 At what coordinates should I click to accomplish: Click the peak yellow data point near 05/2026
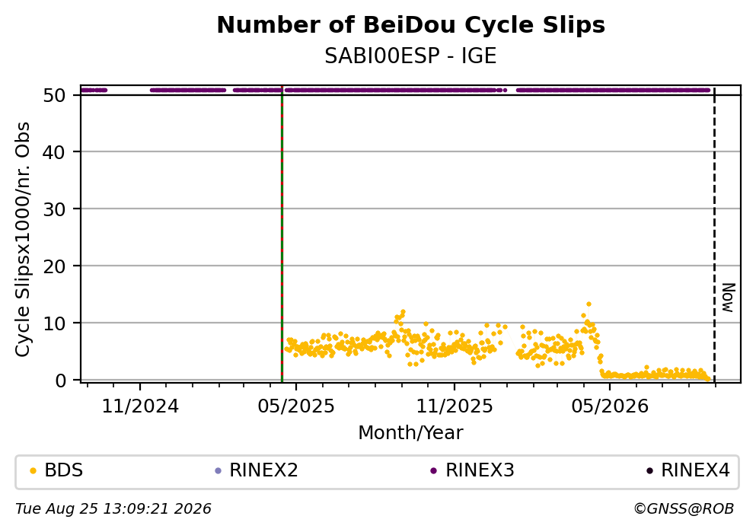click(x=589, y=304)
